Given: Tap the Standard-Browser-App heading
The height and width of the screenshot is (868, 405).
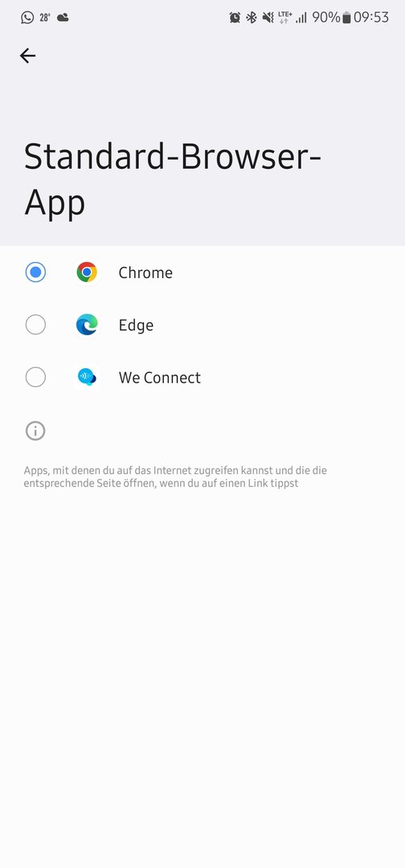Looking at the screenshot, I should (x=172, y=180).
